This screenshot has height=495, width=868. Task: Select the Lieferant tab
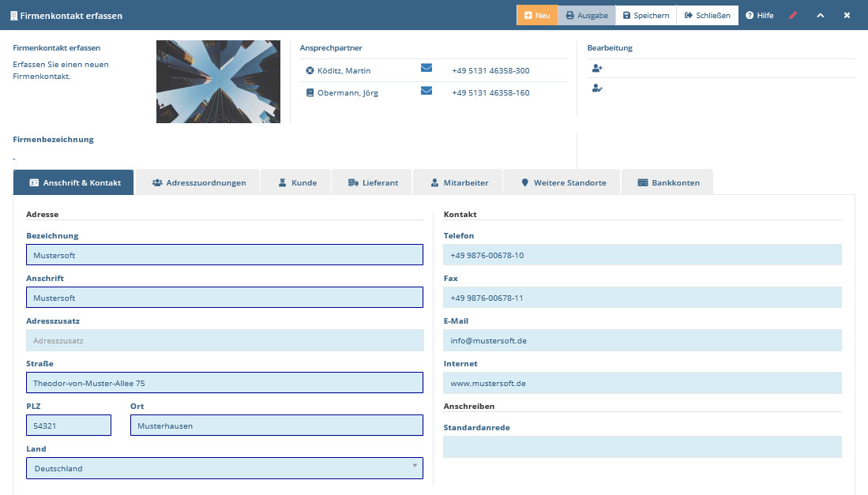tap(372, 182)
